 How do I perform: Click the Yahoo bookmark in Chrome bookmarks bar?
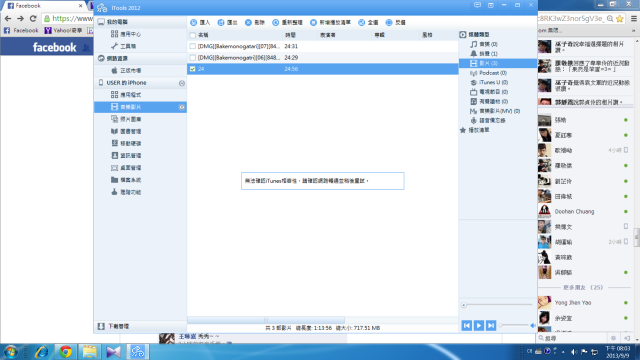(63, 31)
